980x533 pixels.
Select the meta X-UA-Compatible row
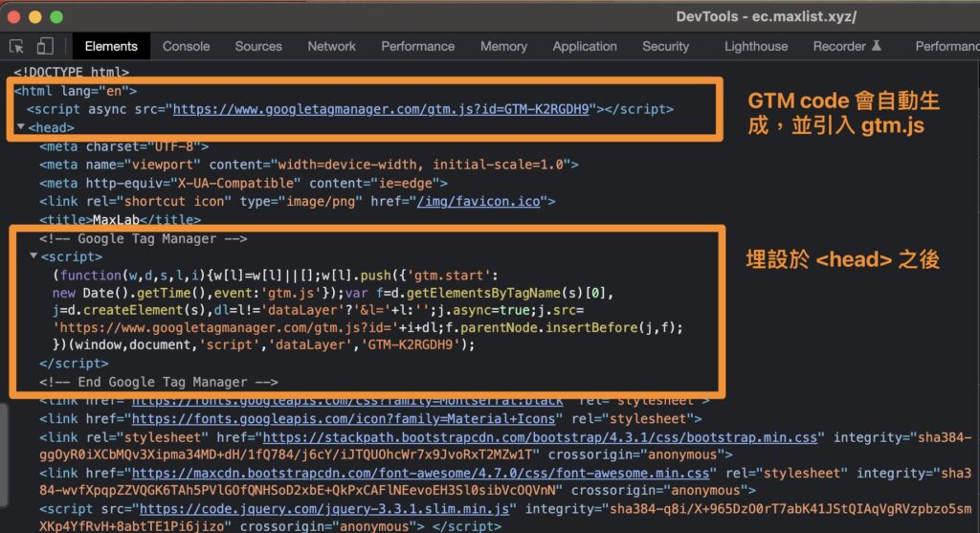(244, 183)
